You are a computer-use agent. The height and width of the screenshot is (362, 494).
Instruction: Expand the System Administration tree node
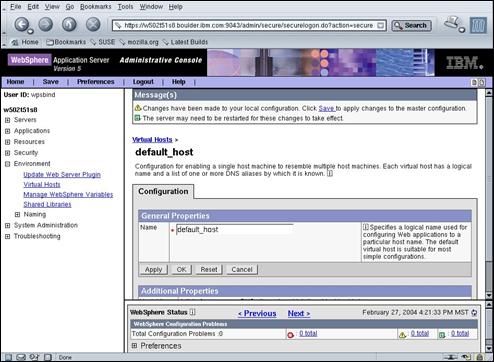coord(7,226)
